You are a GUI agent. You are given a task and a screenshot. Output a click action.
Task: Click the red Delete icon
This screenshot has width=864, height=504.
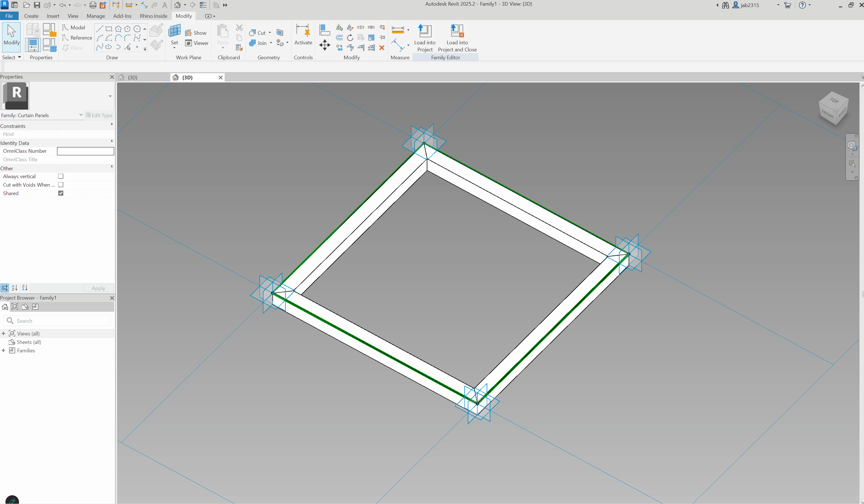tap(382, 48)
